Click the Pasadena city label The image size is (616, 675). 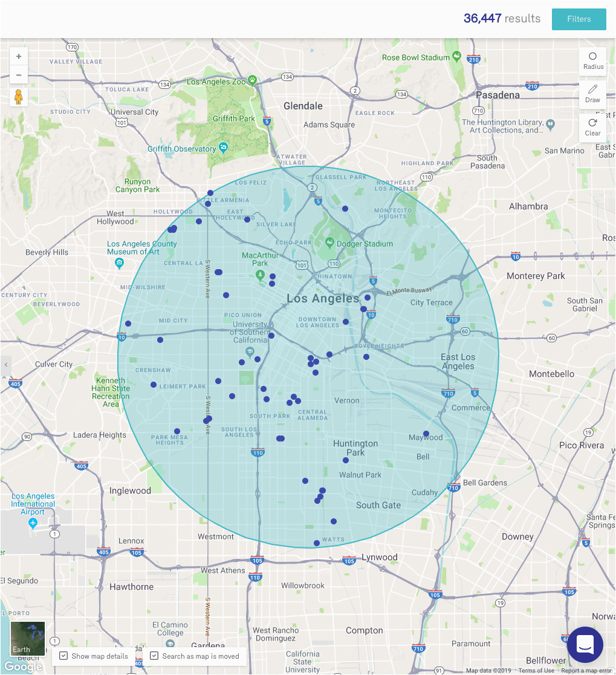click(x=498, y=95)
